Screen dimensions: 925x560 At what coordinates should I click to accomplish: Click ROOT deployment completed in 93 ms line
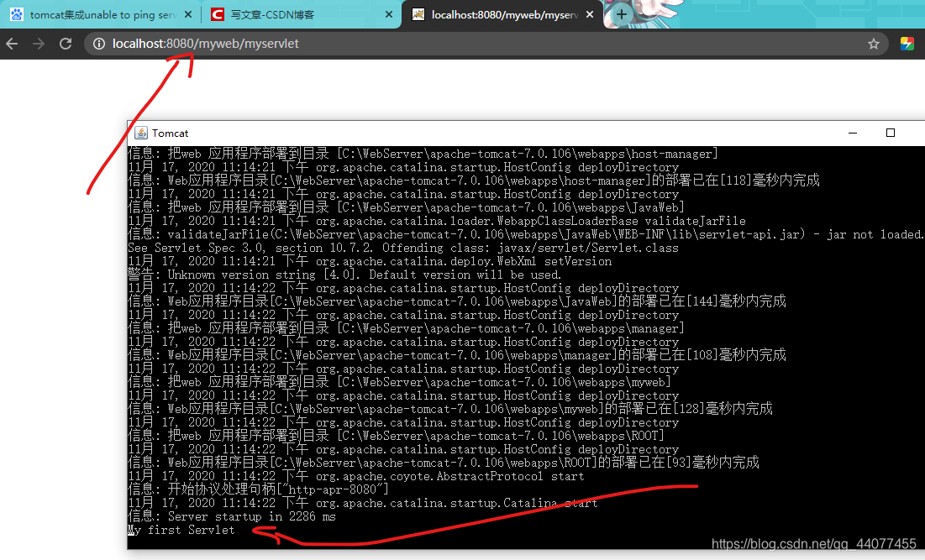click(444, 462)
